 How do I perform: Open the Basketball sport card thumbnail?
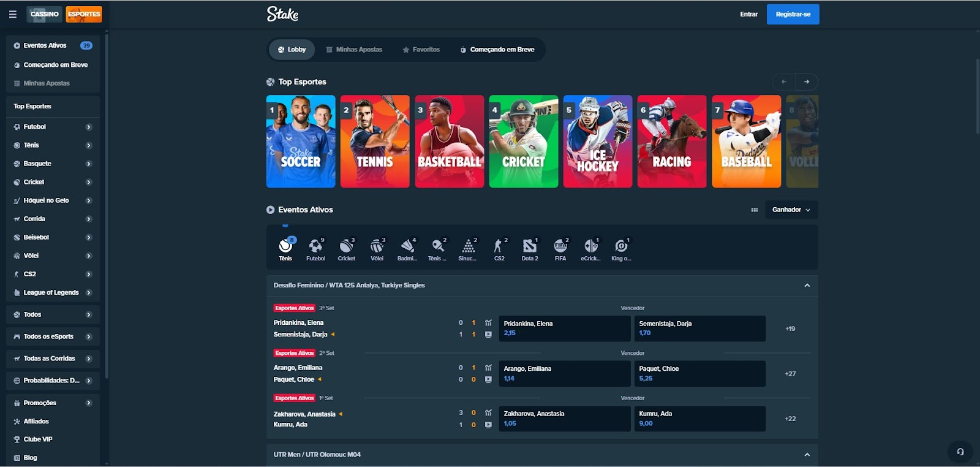coord(450,142)
